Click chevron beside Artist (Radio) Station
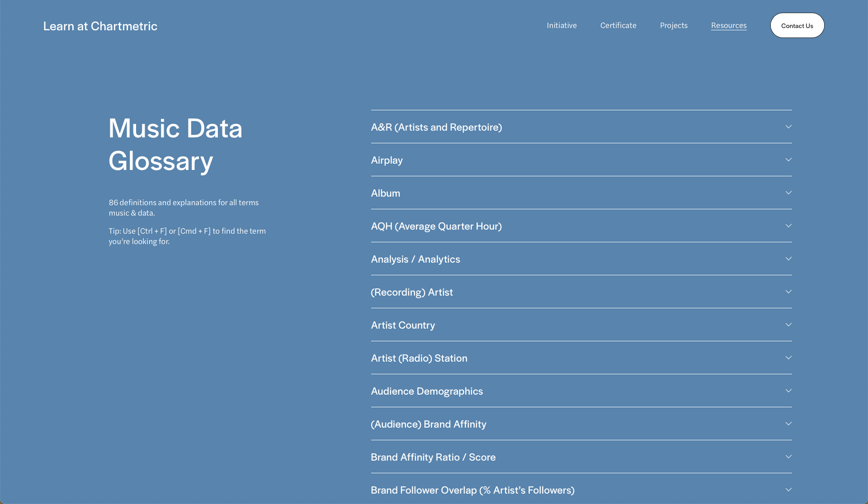This screenshot has width=868, height=504. (x=788, y=358)
